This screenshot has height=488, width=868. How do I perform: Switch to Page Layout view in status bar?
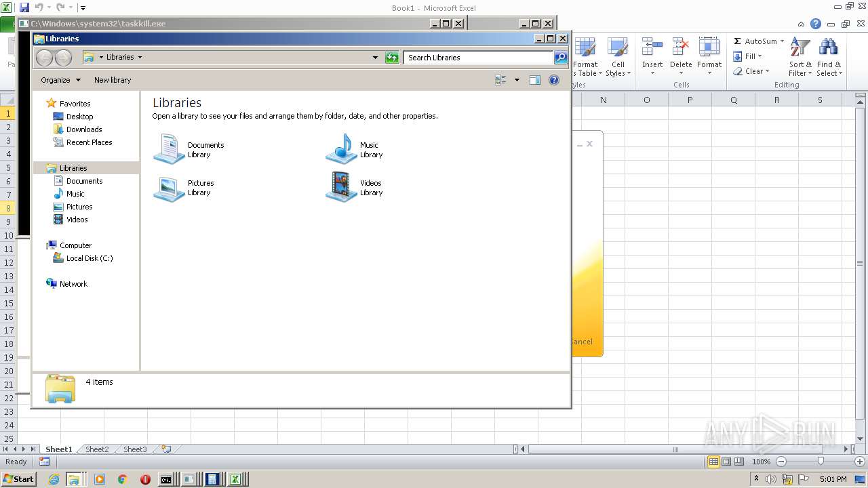[x=726, y=462]
